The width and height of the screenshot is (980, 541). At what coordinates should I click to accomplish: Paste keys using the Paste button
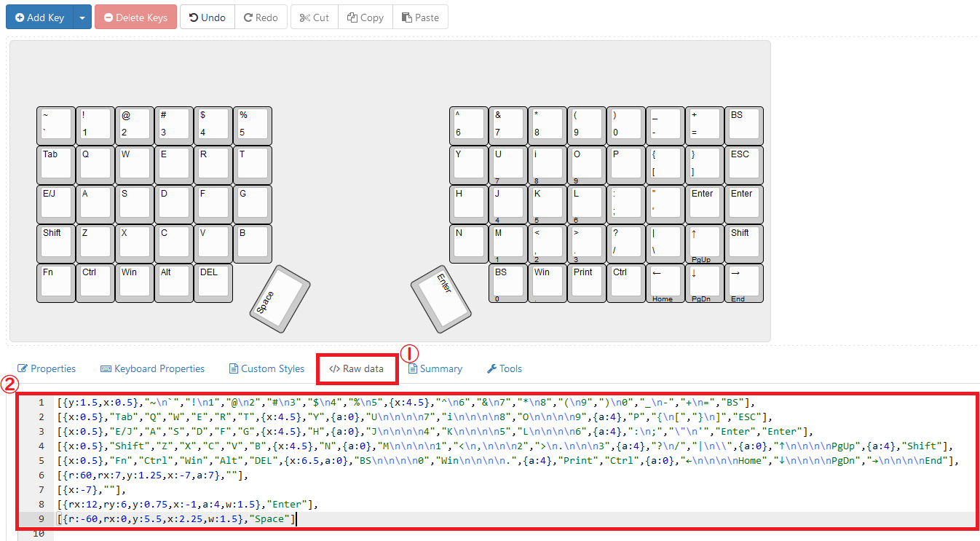[420, 17]
